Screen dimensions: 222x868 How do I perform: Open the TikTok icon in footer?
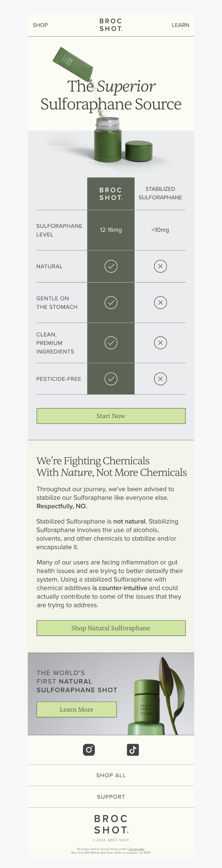133,750
